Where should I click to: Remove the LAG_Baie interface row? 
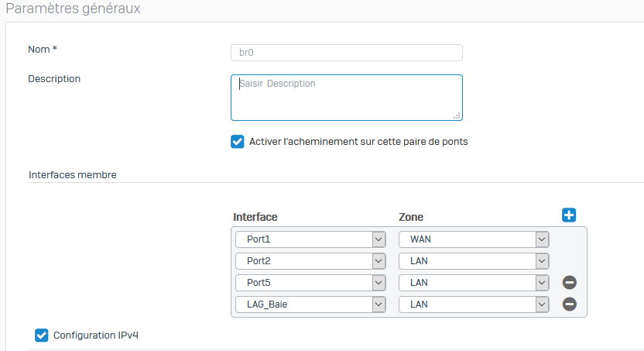[569, 305]
